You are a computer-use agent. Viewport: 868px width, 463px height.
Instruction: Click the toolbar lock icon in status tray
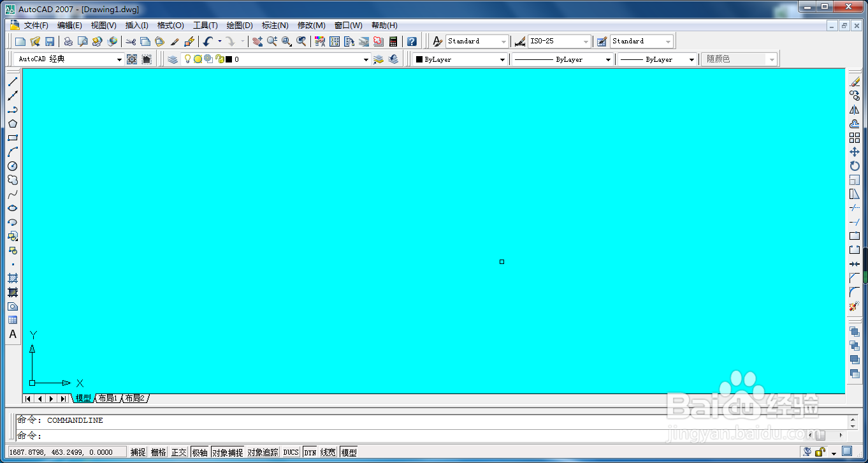click(x=821, y=452)
